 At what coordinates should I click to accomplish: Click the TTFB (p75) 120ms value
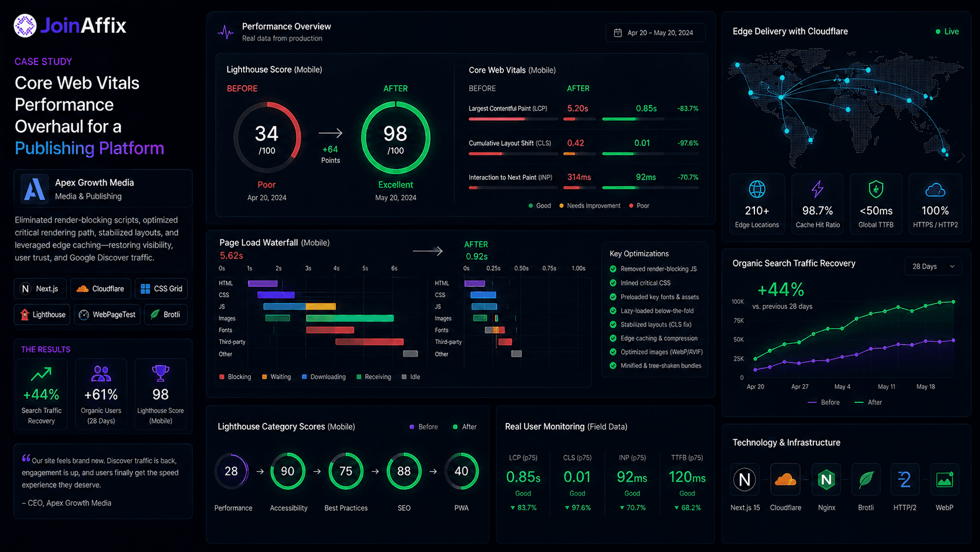(687, 477)
